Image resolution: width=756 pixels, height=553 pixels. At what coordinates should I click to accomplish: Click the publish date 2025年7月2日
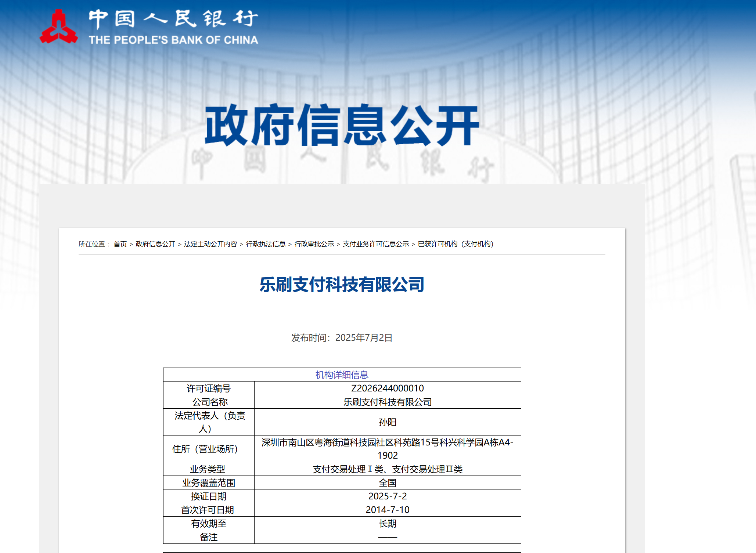[x=364, y=337]
